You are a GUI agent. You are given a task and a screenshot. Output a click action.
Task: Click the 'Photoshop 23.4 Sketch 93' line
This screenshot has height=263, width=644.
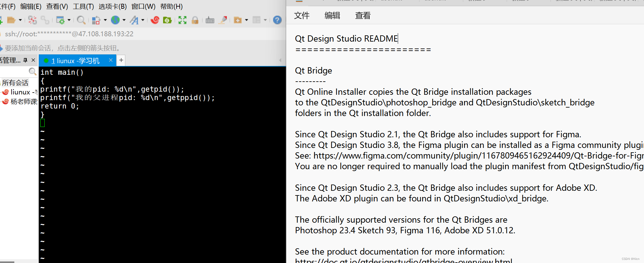coord(405,230)
